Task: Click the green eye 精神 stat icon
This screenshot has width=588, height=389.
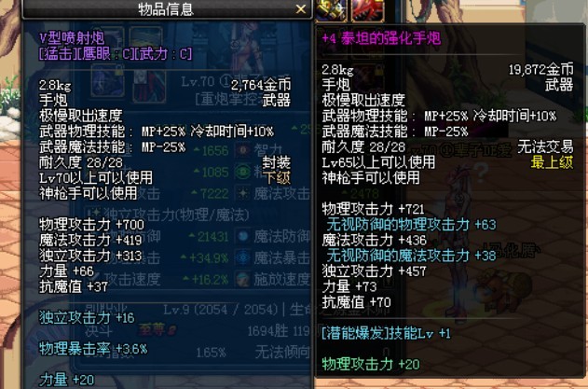Action: (x=242, y=172)
